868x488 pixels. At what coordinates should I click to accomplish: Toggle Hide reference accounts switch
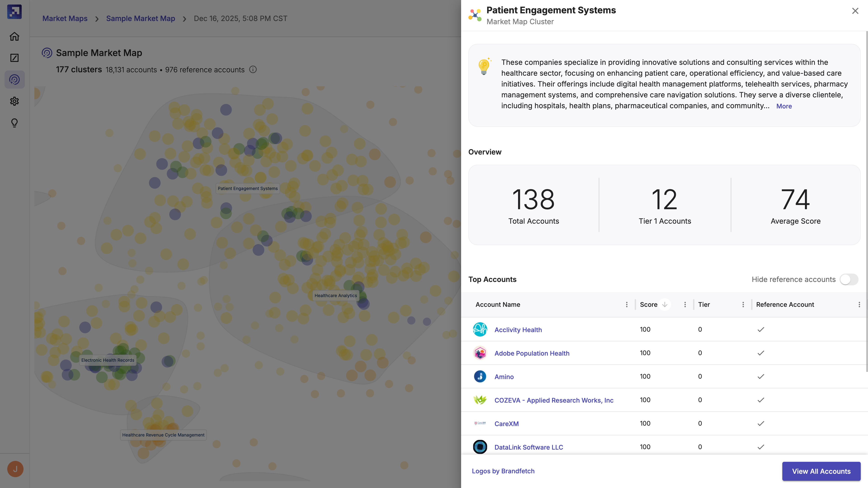click(x=849, y=279)
